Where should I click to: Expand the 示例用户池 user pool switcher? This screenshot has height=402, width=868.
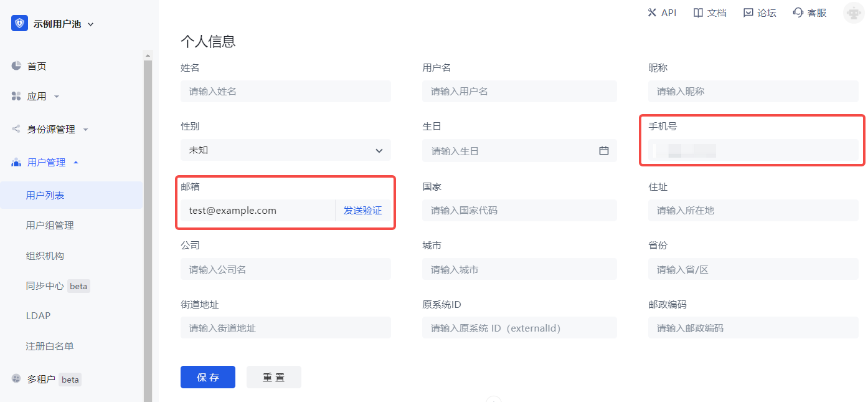(x=90, y=24)
